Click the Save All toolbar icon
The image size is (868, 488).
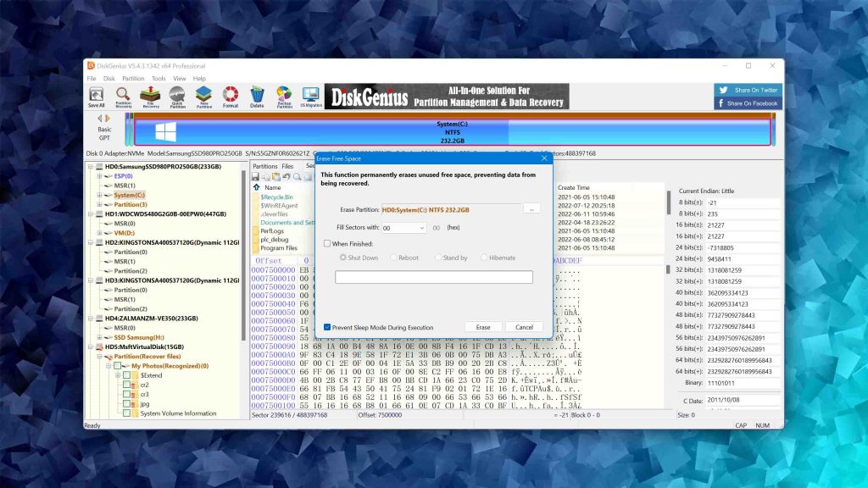(x=97, y=97)
